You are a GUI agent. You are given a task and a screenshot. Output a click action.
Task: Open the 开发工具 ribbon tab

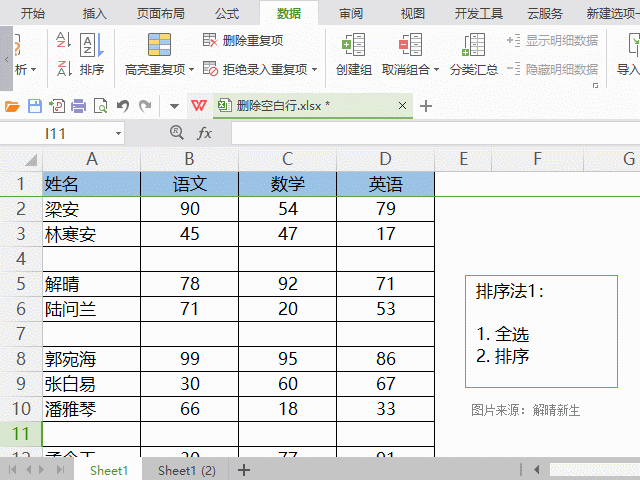coord(479,13)
